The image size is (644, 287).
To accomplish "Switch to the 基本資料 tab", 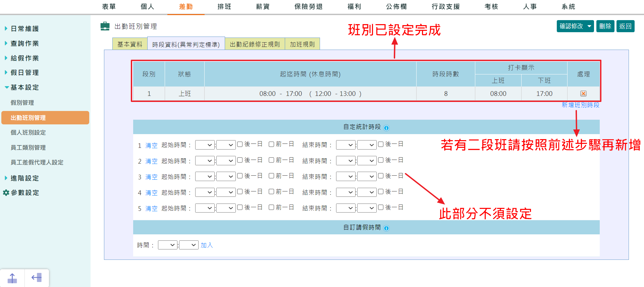I will click(130, 44).
